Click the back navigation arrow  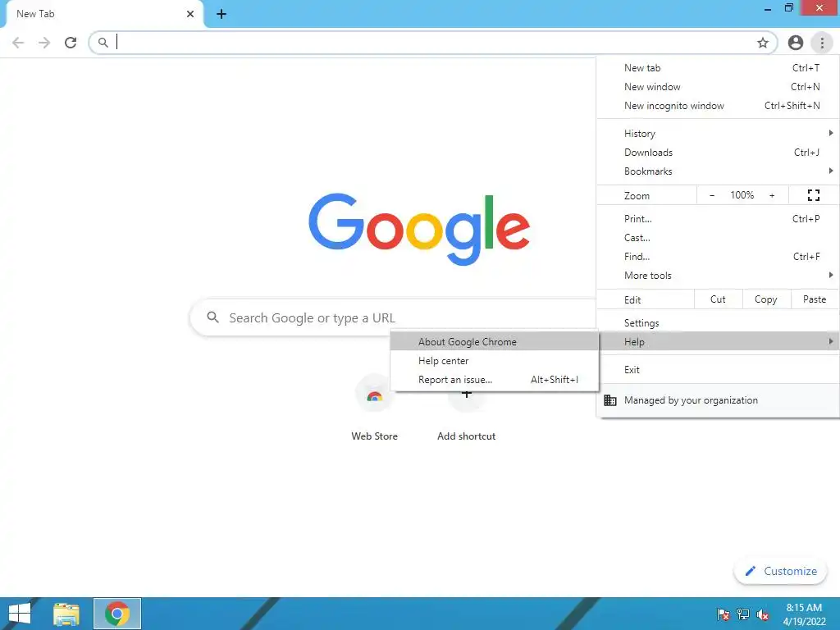[x=18, y=43]
